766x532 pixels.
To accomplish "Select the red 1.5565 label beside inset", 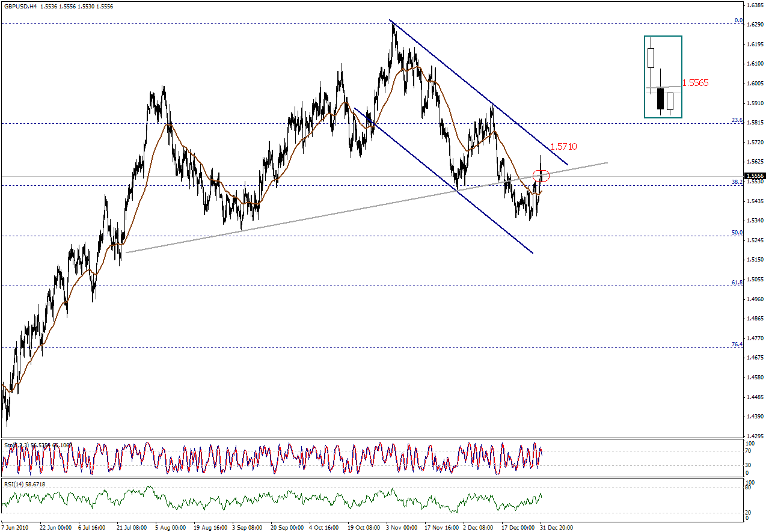I will pos(695,83).
